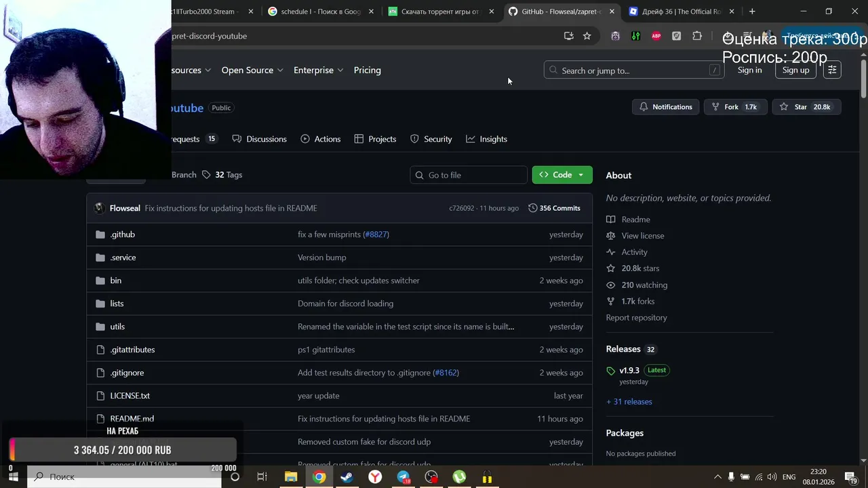Open Activity link in About sidebar

click(x=634, y=252)
